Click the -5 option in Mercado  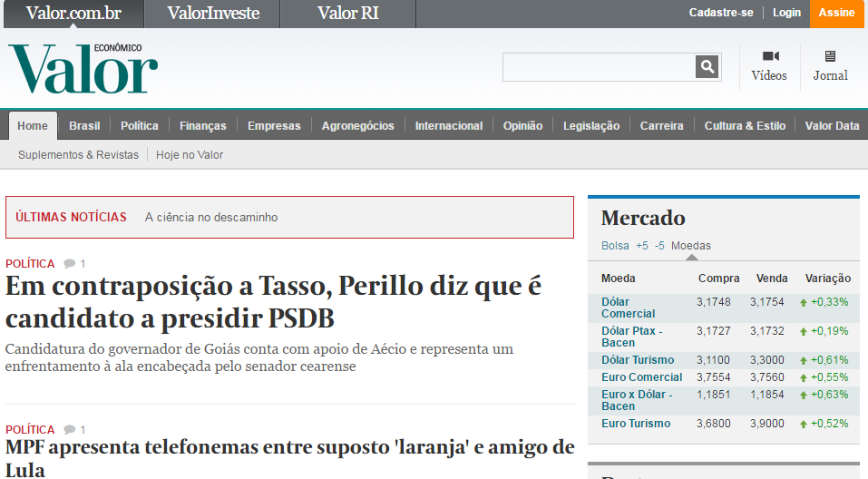[659, 246]
